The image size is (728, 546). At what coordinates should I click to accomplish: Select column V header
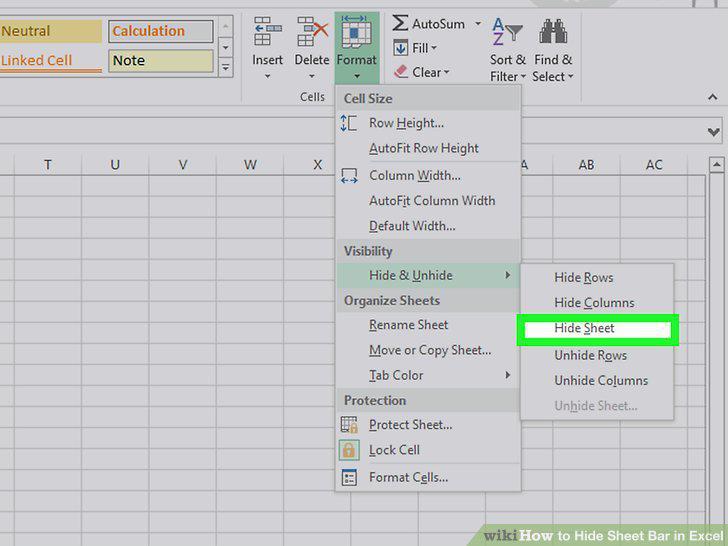click(182, 165)
